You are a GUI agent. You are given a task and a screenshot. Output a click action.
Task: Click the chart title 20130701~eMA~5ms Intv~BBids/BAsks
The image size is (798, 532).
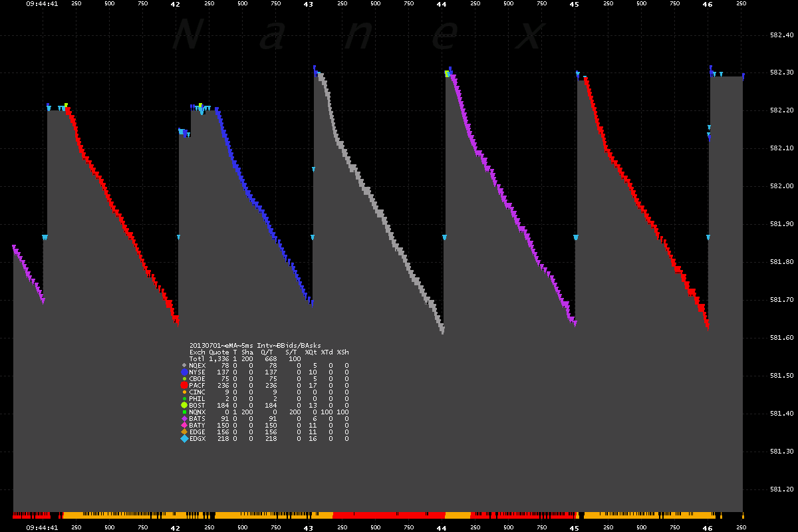(255, 346)
